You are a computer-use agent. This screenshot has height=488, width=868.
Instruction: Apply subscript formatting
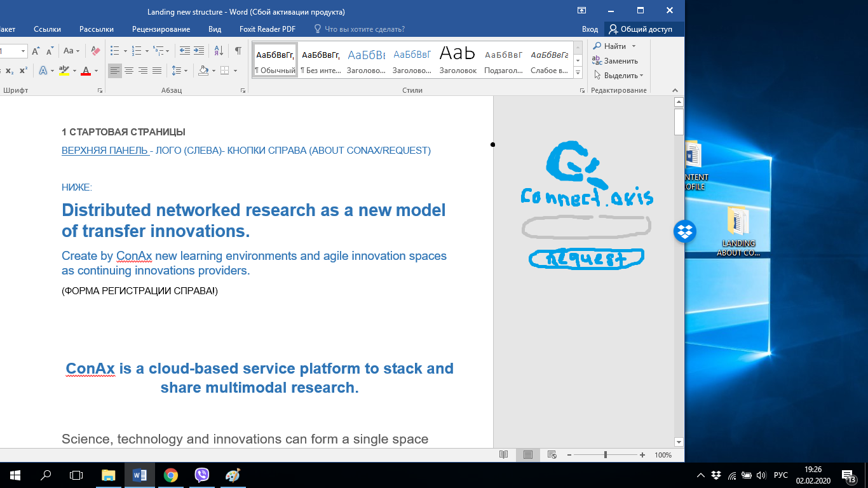[10, 71]
